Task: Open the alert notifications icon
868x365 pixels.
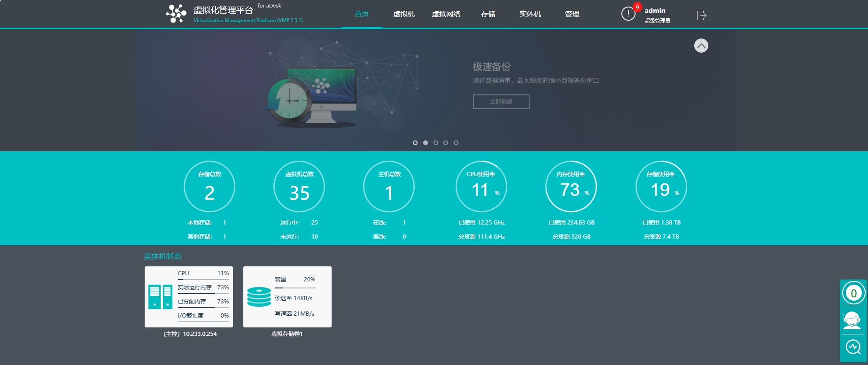Action: click(628, 14)
